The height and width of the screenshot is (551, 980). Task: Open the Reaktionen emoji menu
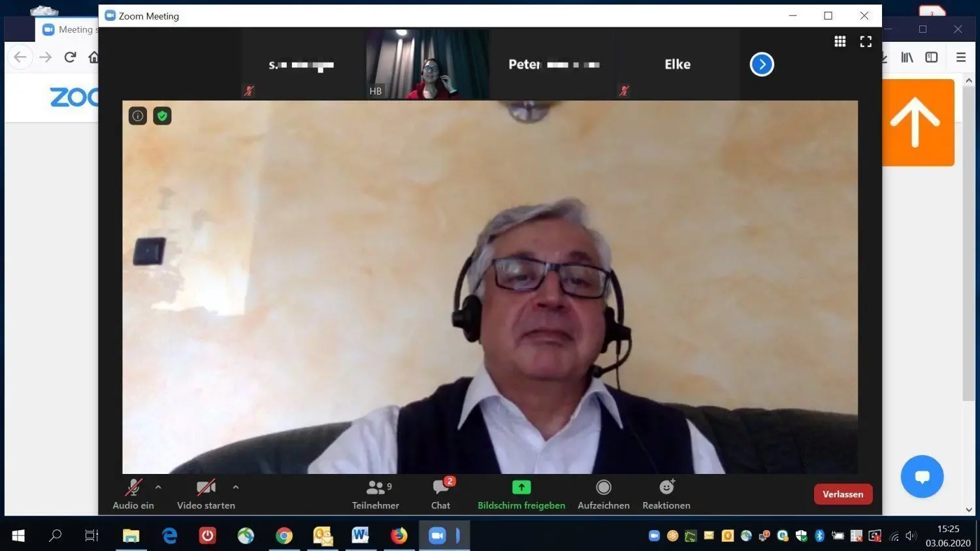666,494
